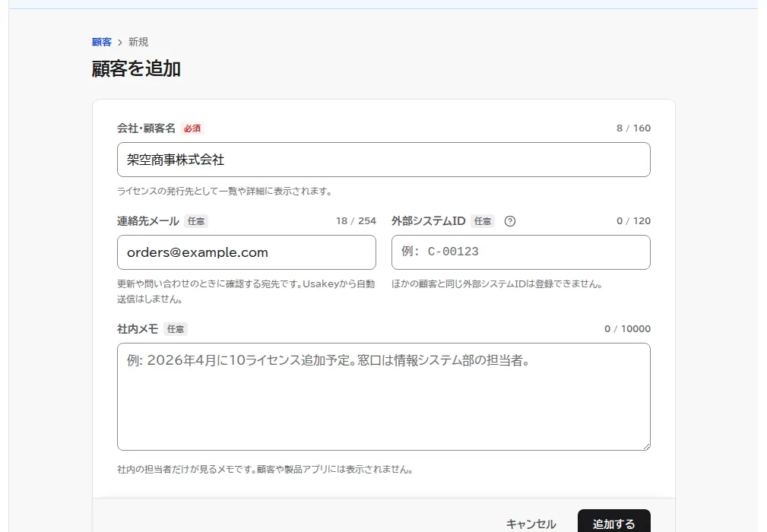Click the help icon beside 外部システムID
This screenshot has height=532, width=767.
[510, 221]
